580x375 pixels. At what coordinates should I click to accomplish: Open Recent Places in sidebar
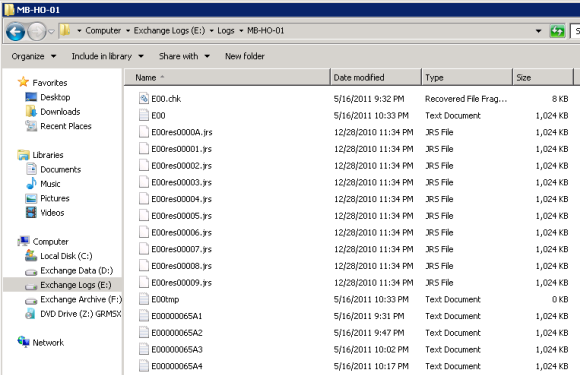(66, 126)
